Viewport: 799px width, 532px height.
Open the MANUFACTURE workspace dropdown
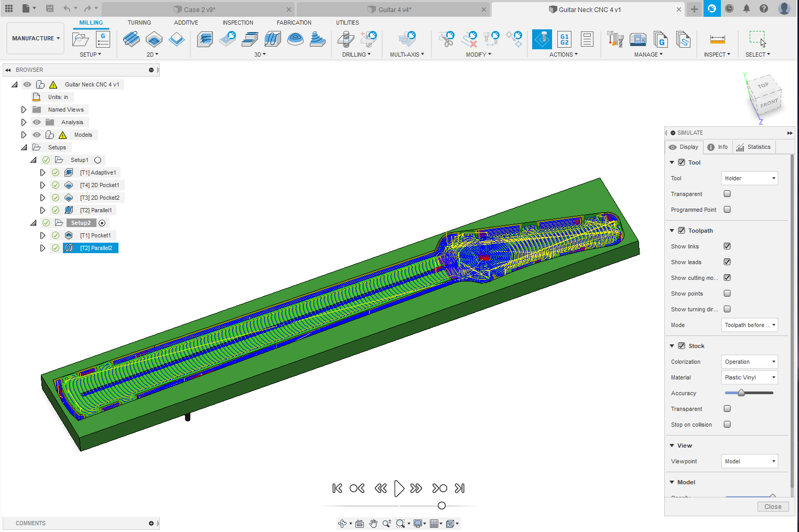coord(36,38)
